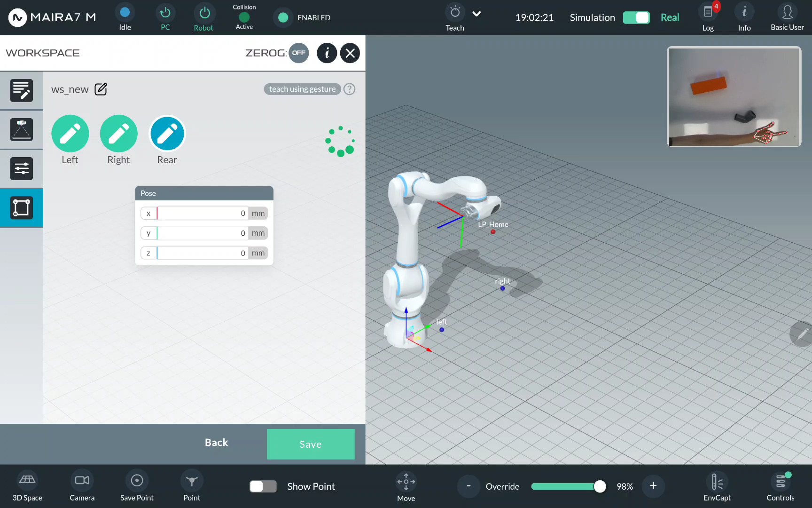
Task: Click the pencil edit button in 3D view
Action: point(802,334)
